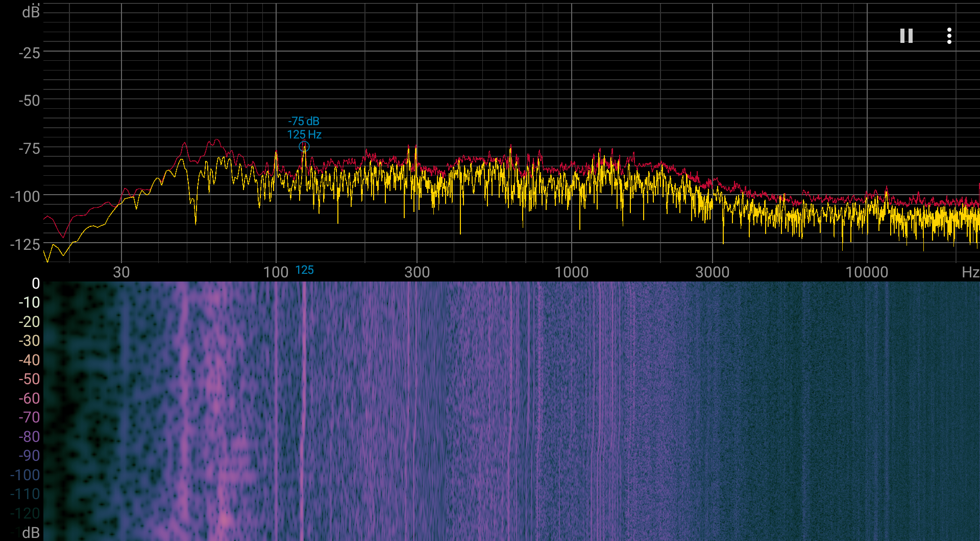Click the '-20' spectrogram color scale label
980x541 pixels.
29,322
